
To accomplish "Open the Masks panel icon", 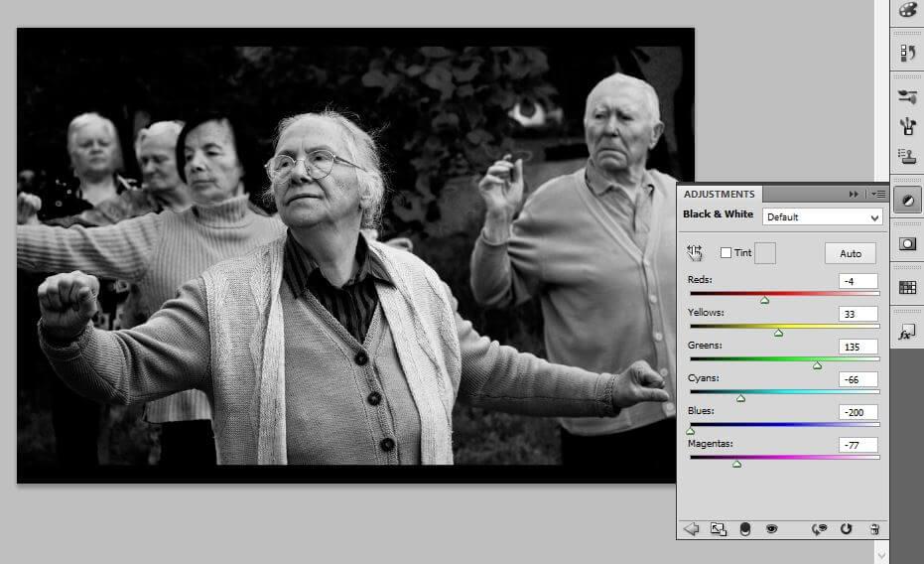I will tap(907, 243).
